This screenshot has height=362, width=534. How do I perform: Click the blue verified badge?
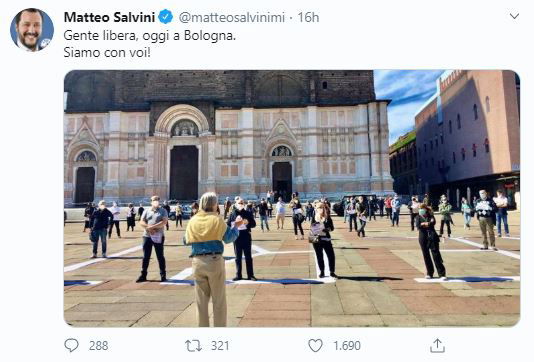166,17
